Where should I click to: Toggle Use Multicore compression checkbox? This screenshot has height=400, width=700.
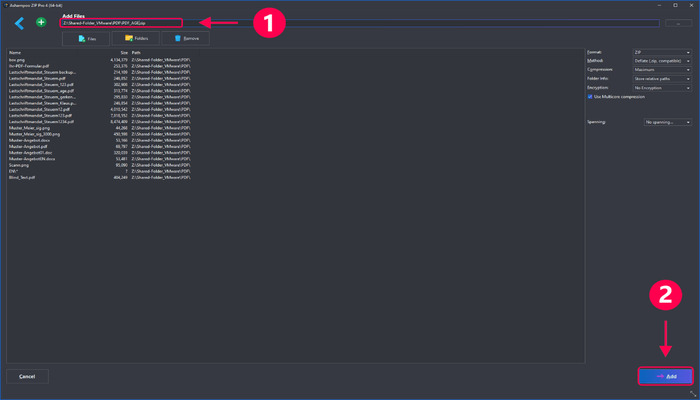pos(590,97)
